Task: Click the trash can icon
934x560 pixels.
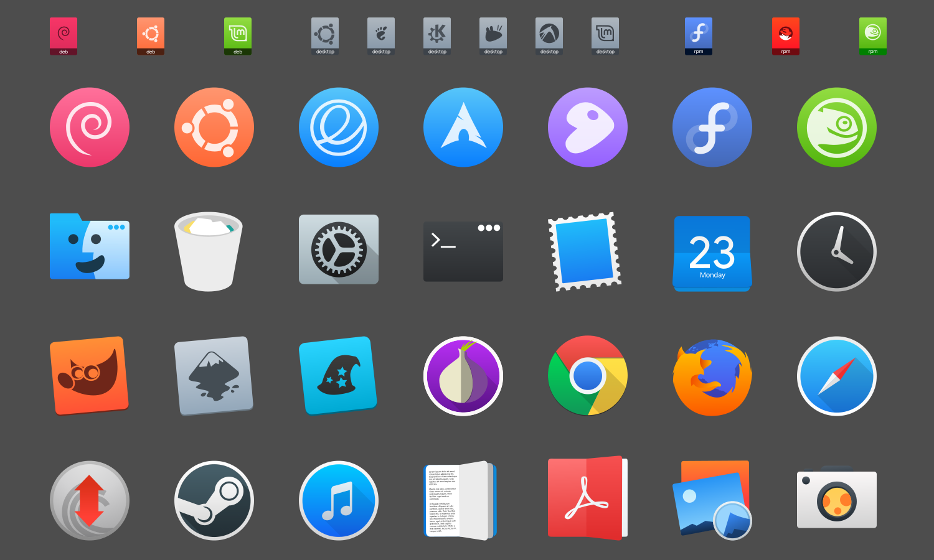Action: click(x=207, y=252)
